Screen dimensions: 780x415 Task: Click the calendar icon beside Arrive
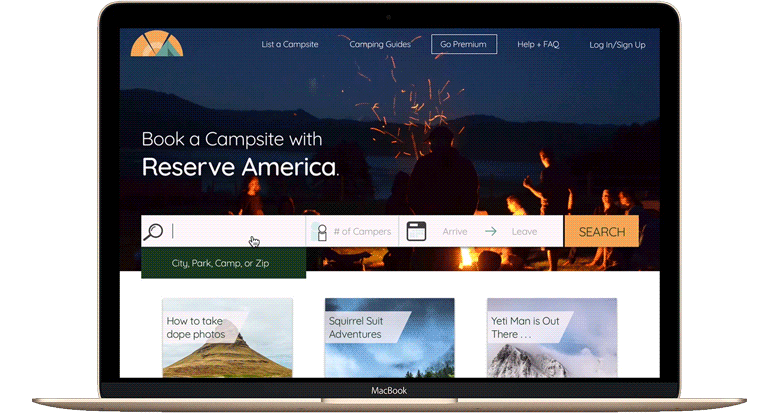coord(416,231)
